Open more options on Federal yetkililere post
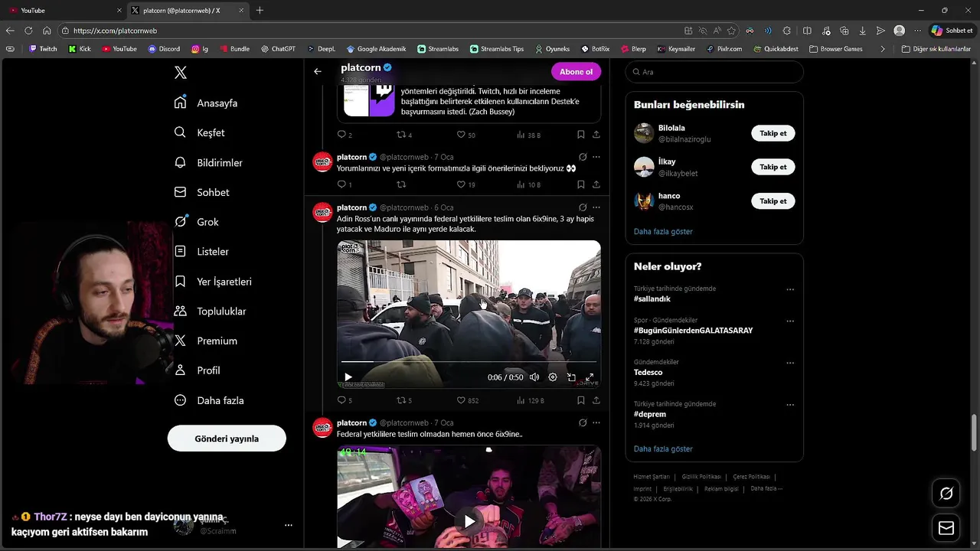Image resolution: width=980 pixels, height=551 pixels. [x=596, y=422]
